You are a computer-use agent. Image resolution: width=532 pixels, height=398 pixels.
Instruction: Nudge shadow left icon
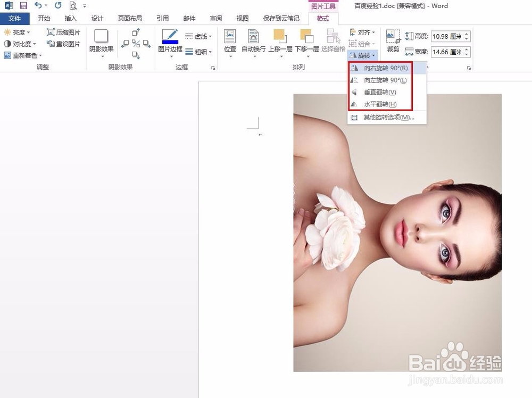coord(125,44)
